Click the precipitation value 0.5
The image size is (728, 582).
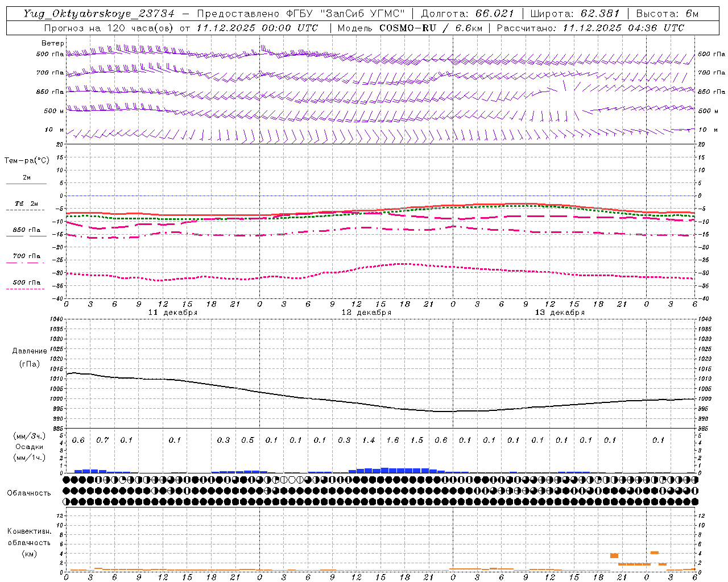coord(247,440)
